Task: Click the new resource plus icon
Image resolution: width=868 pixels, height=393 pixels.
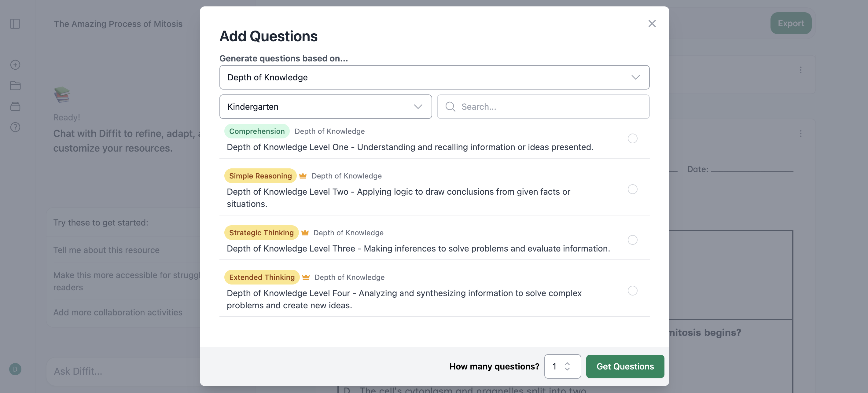Action: (x=15, y=65)
